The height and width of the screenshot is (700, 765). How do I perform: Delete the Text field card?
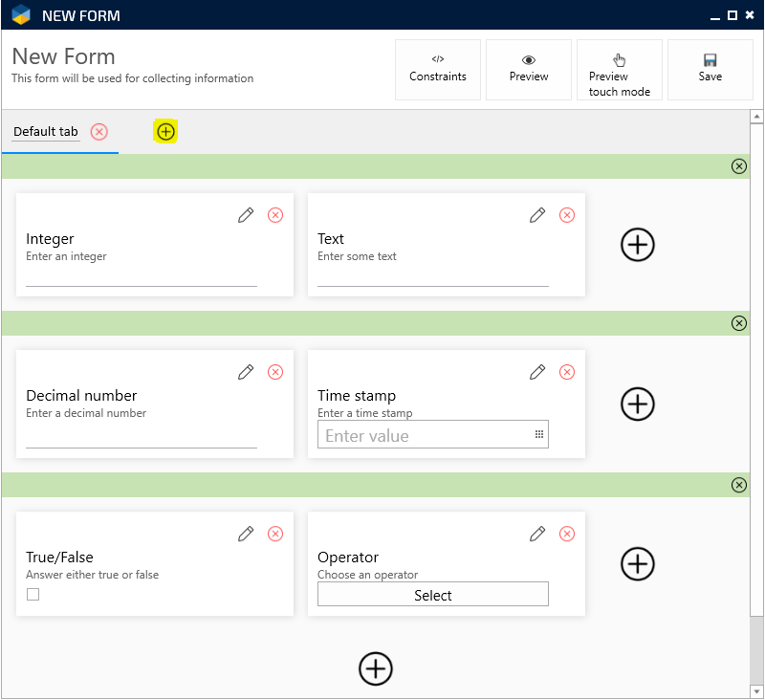[567, 215]
